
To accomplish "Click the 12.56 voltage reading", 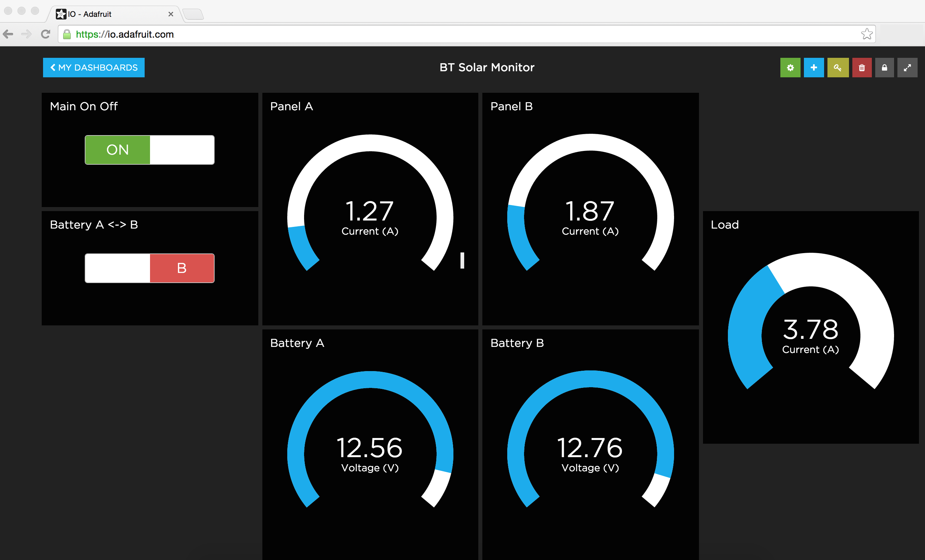I will 370,448.
